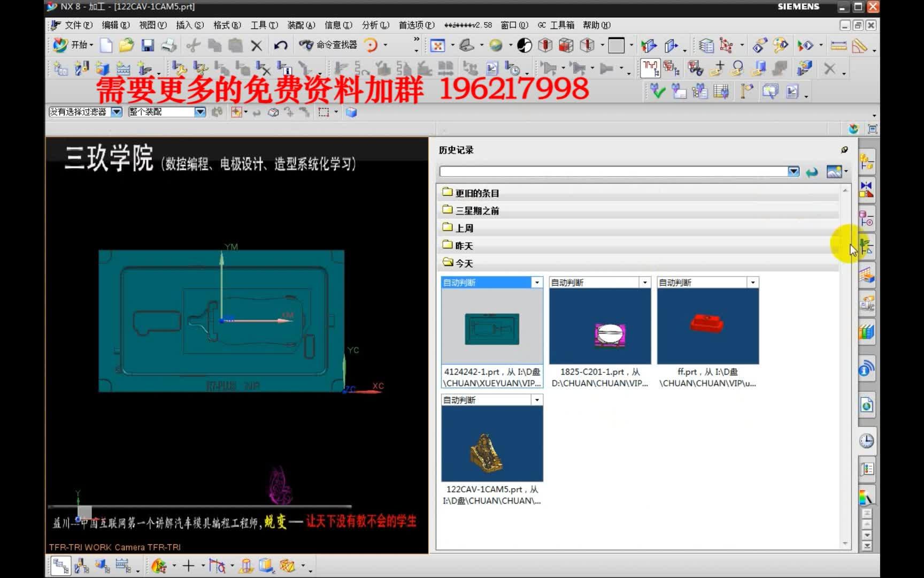Open the Reuse Library sidebar tab
This screenshot has width=924, height=578.
click(866, 332)
